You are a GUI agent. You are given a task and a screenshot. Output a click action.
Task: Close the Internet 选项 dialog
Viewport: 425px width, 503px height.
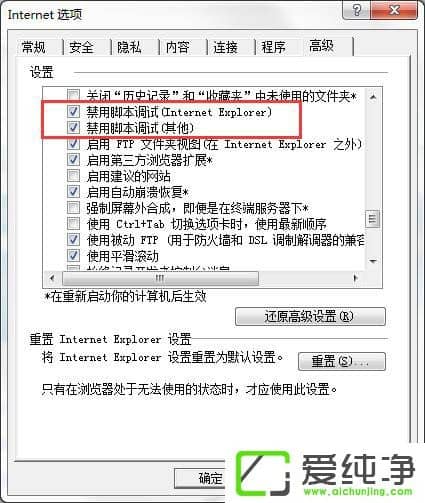click(x=394, y=10)
